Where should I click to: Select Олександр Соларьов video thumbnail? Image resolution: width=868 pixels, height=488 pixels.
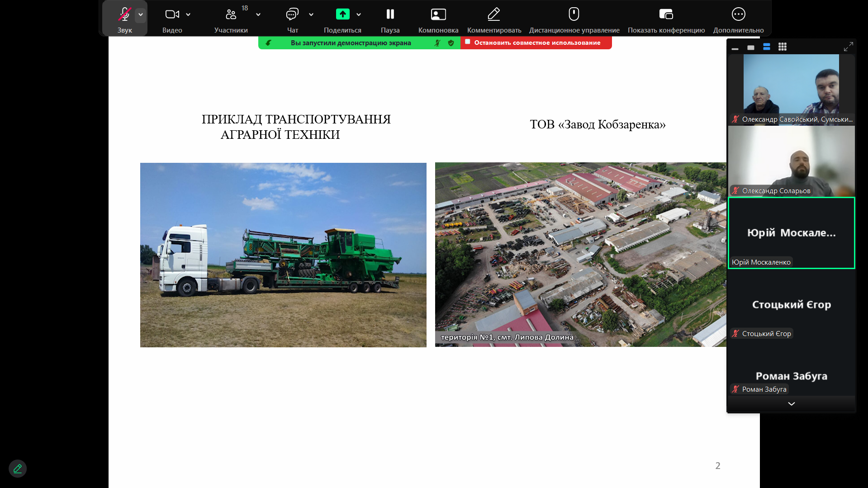(791, 161)
